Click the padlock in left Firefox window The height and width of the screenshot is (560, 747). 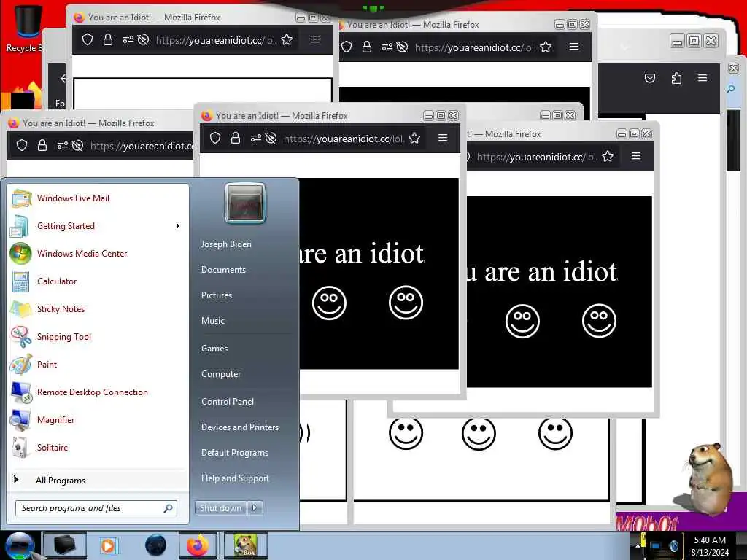coord(42,145)
